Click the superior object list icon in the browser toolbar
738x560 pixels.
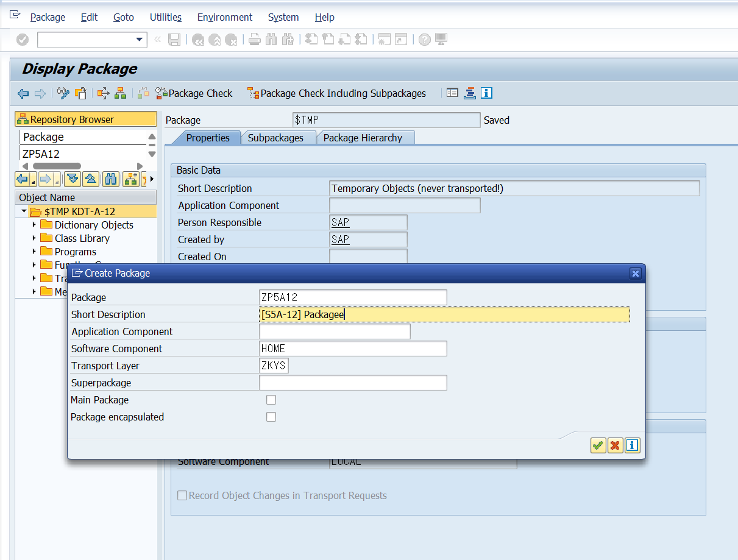[x=130, y=179]
